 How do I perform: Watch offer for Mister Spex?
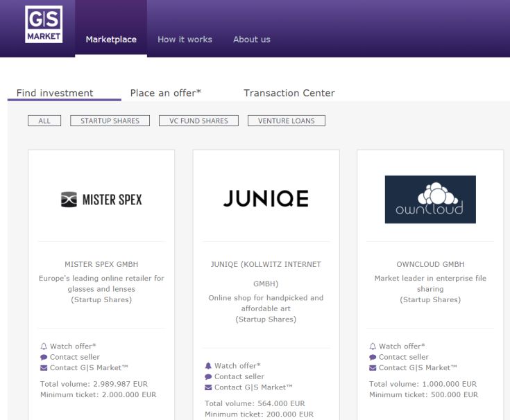73,347
